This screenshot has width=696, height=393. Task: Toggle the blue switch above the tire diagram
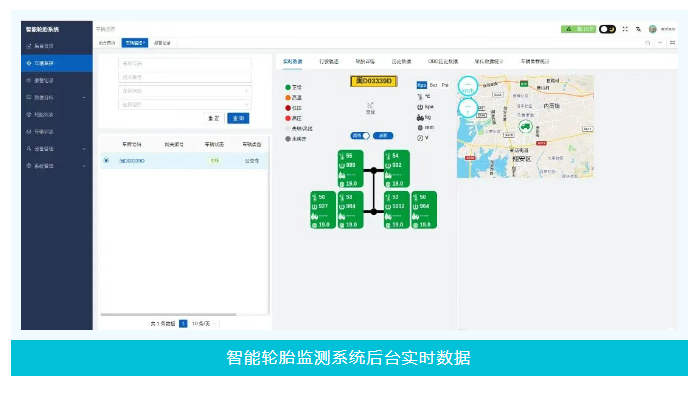click(360, 136)
